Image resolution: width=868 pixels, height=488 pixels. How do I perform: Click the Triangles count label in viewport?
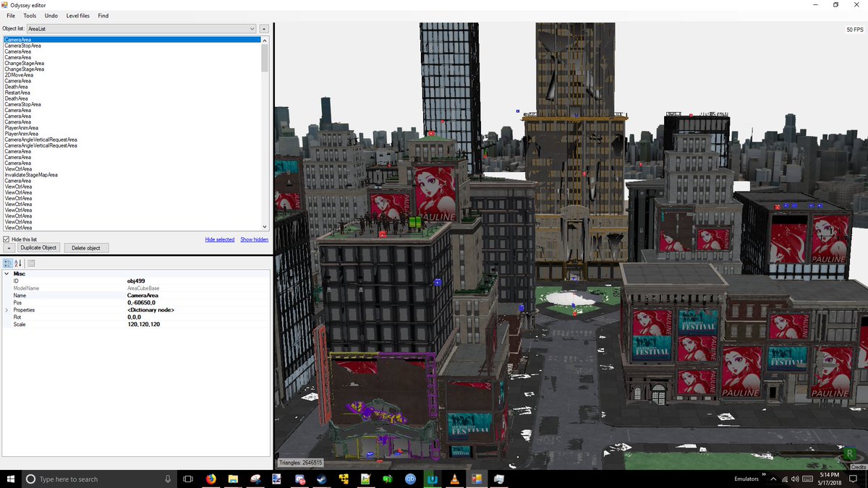click(301, 463)
